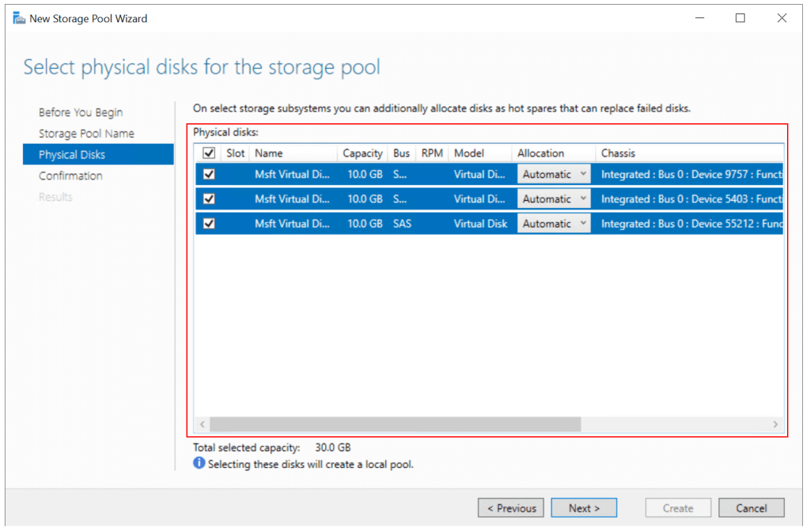This screenshot has height=532, width=810.
Task: Click the Next button
Action: [x=584, y=507]
